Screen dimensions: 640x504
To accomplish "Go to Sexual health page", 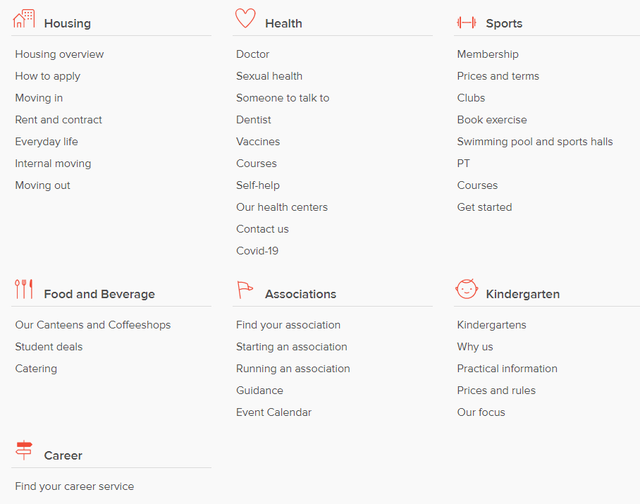I will 269,76.
